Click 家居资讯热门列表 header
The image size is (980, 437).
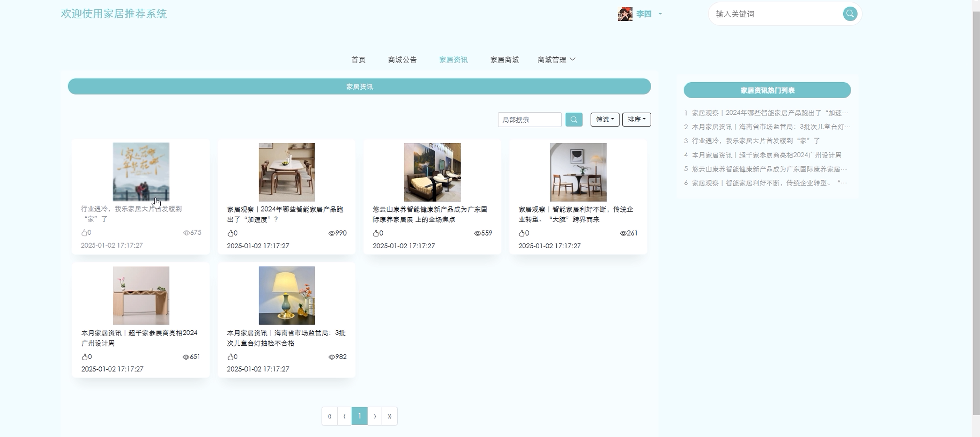pyautogui.click(x=767, y=91)
